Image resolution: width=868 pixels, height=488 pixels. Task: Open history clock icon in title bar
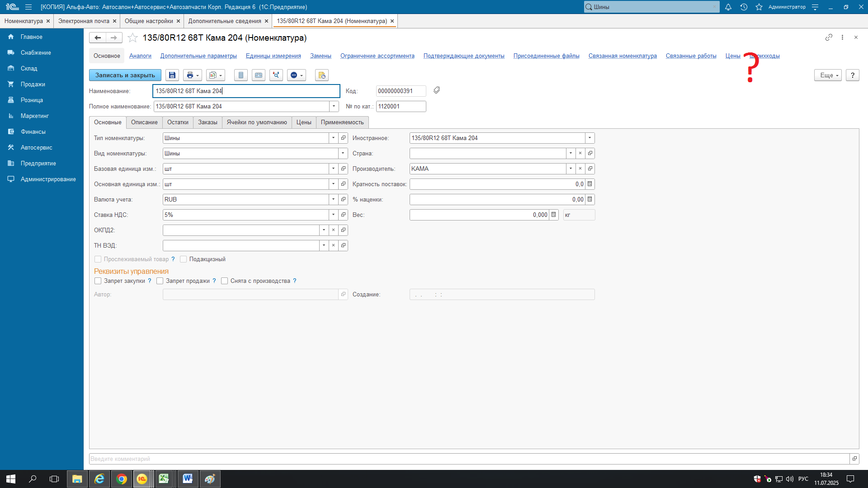[744, 7]
